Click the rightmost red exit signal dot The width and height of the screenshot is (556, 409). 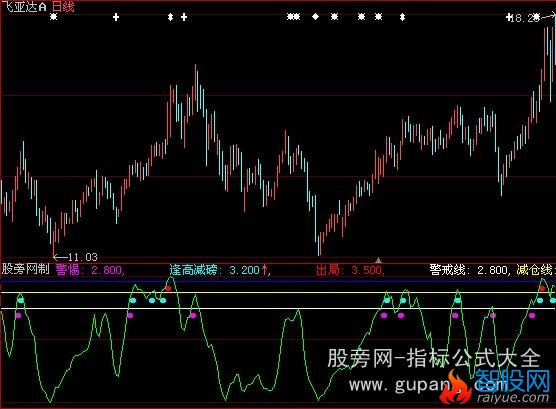[542, 288]
